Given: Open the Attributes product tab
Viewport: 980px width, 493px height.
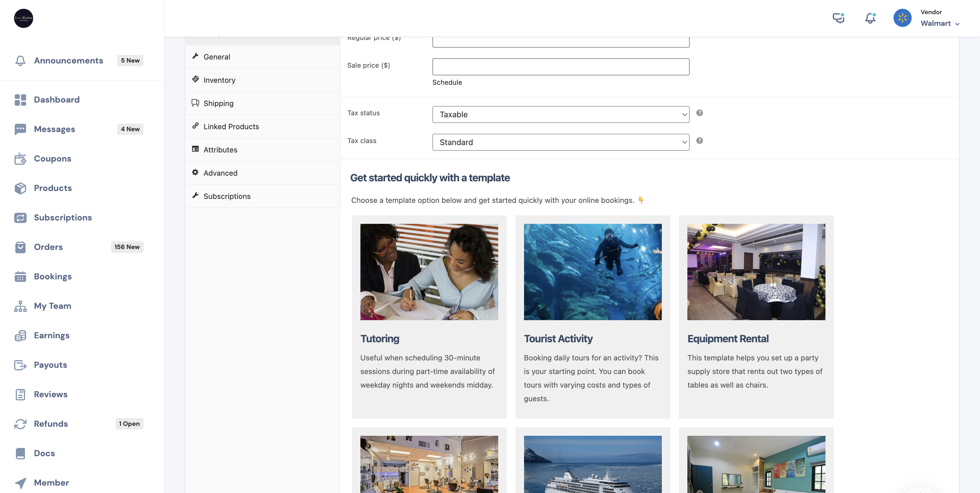Looking at the screenshot, I should pyautogui.click(x=263, y=150).
